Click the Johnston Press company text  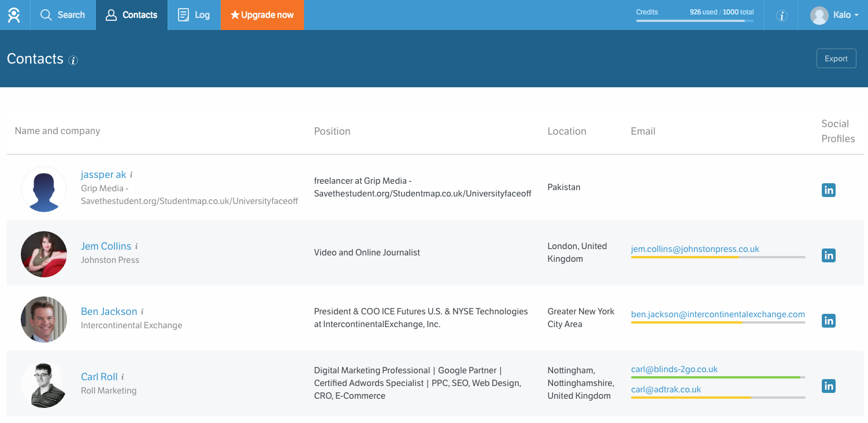[110, 260]
